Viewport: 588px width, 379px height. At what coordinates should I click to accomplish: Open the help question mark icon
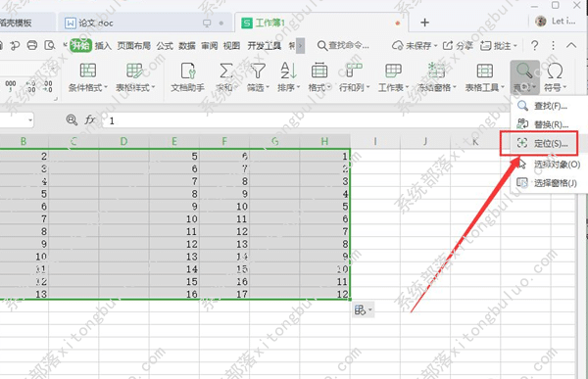point(535,46)
